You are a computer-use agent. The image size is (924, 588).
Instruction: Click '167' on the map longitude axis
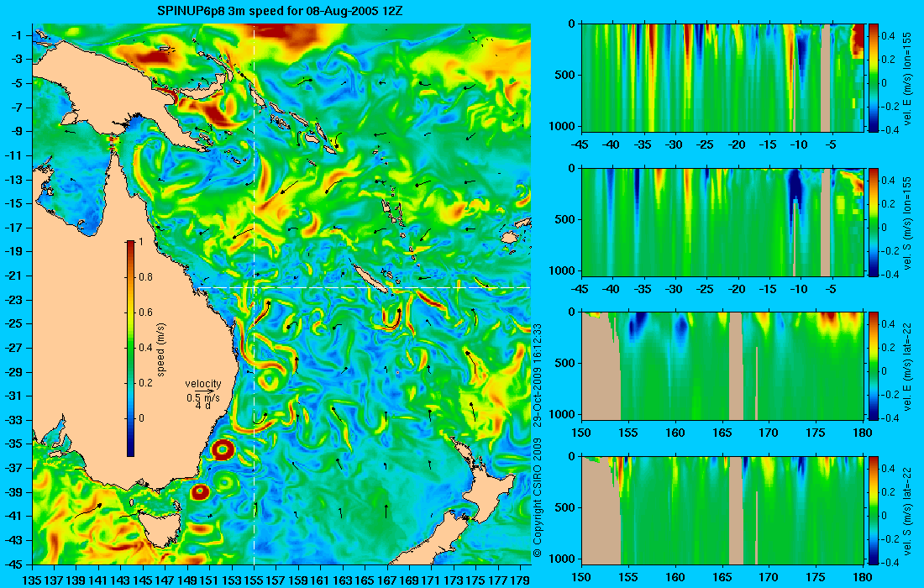[387, 580]
